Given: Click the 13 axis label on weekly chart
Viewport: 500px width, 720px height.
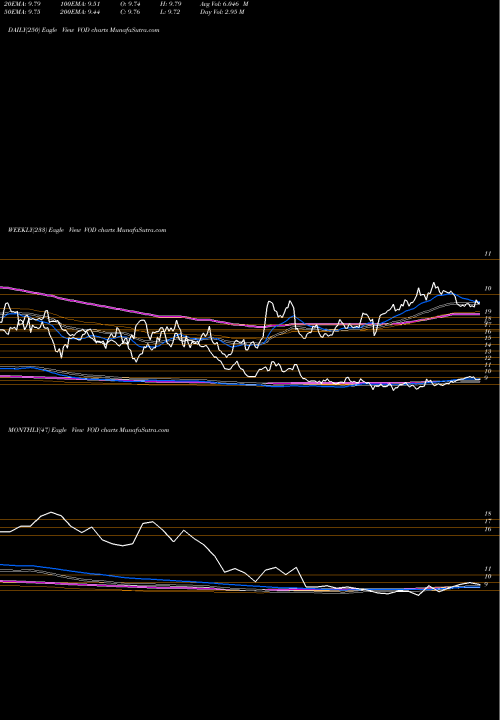Looking at the screenshot, I should click(x=488, y=351).
